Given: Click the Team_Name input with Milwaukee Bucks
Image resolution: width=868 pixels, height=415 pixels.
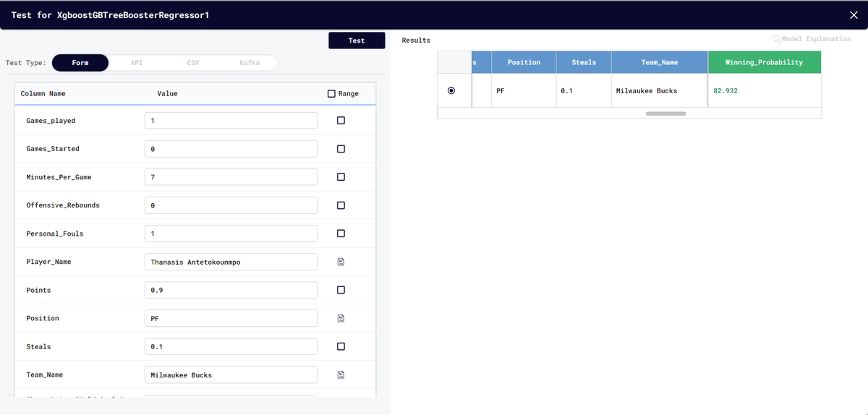Looking at the screenshot, I should 231,375.
